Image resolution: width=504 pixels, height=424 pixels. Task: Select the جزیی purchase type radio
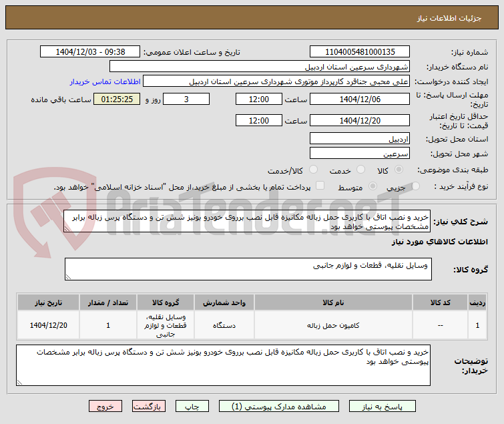[x=416, y=186]
